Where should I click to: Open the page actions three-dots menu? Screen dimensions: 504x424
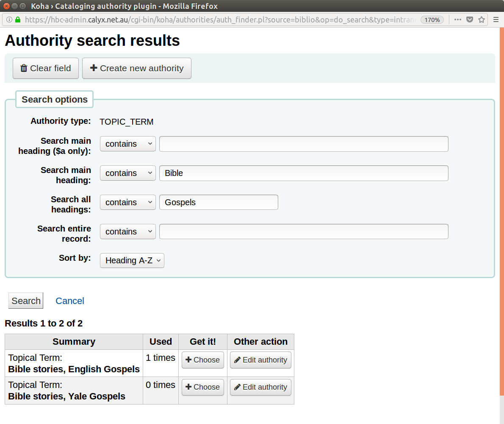[458, 20]
